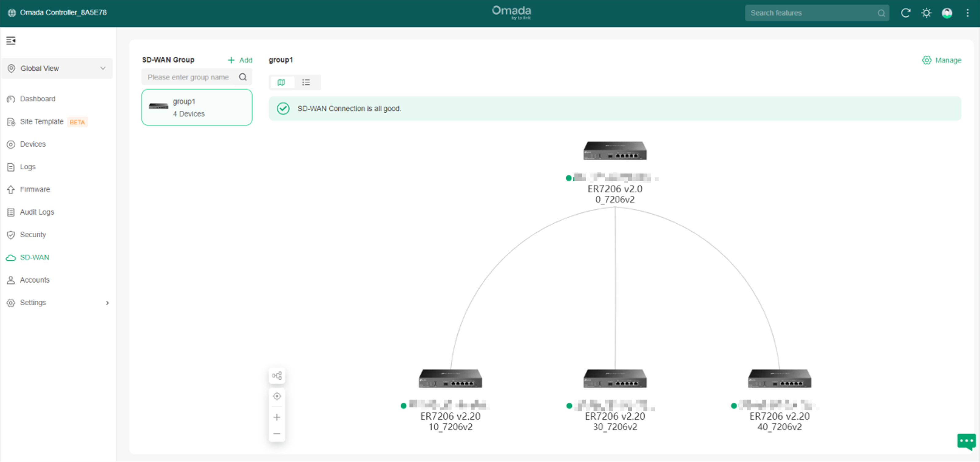Click the Dashboard gauge icon
The width and height of the screenshot is (980, 462).
11,99
